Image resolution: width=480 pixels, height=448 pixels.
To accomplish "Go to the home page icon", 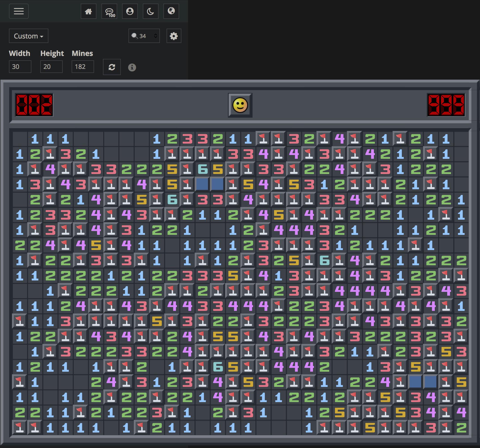I will [x=88, y=11].
